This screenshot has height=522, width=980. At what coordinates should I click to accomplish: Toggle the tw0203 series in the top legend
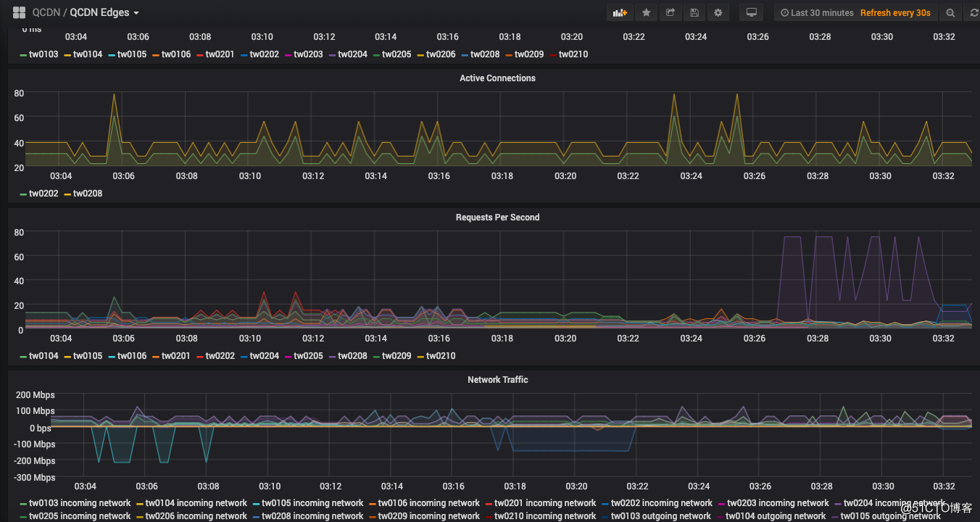[x=308, y=54]
